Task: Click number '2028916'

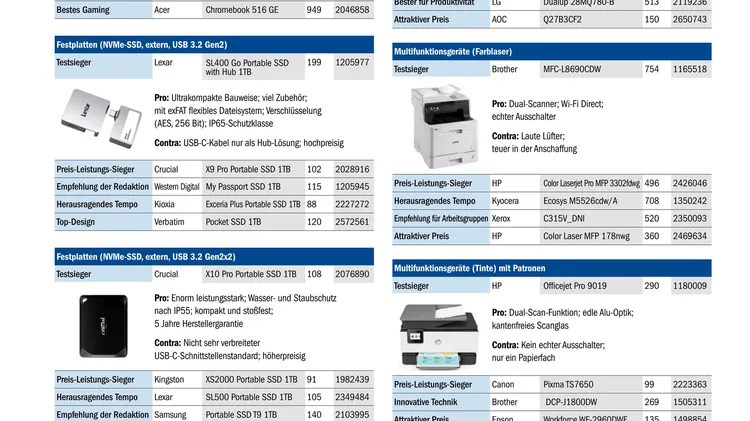Action: pyautogui.click(x=353, y=169)
